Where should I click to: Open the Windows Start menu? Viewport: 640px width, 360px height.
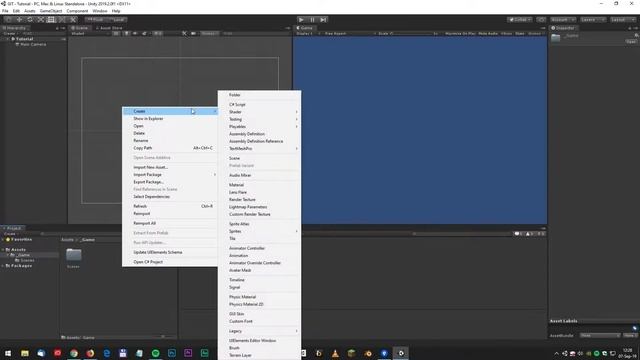click(x=8, y=353)
